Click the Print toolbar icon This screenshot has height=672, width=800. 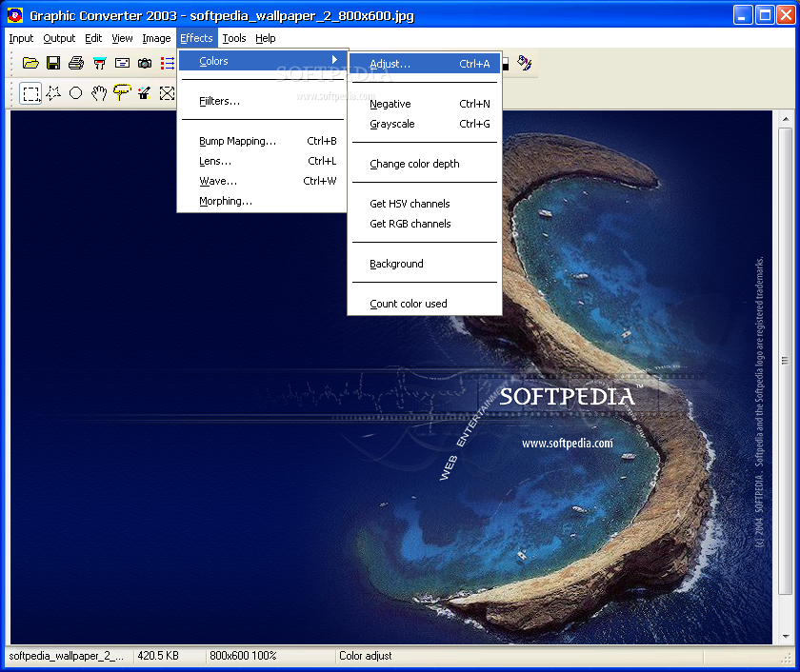[x=76, y=63]
